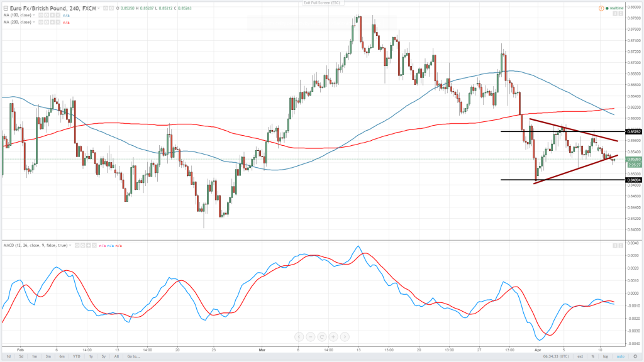
Task: Open chart properties gear in the bottom bar
Action: [635, 356]
